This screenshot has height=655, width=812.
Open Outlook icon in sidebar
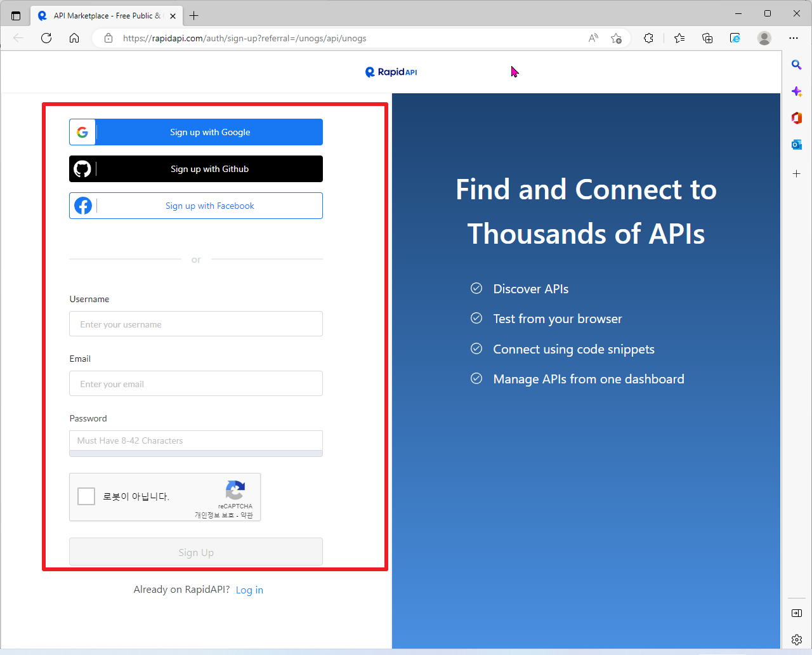797,145
